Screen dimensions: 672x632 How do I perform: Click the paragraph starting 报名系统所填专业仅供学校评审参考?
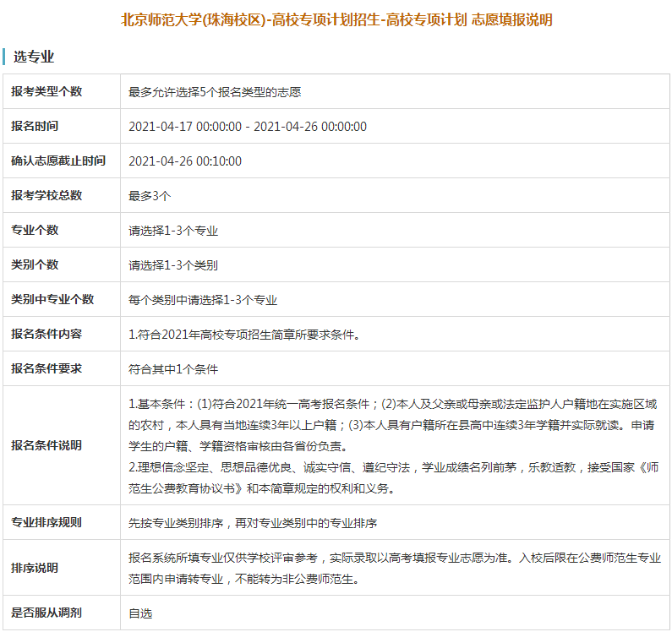(x=395, y=569)
